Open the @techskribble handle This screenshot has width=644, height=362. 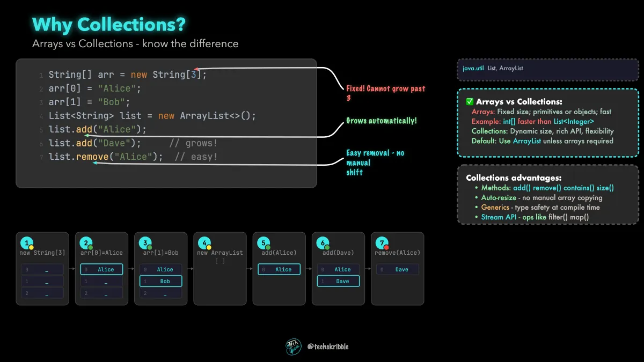[328, 347]
